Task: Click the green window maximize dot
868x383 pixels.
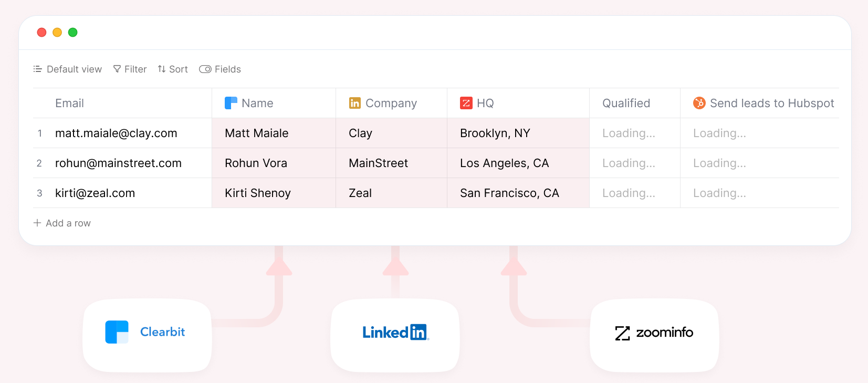Action: pyautogui.click(x=73, y=33)
